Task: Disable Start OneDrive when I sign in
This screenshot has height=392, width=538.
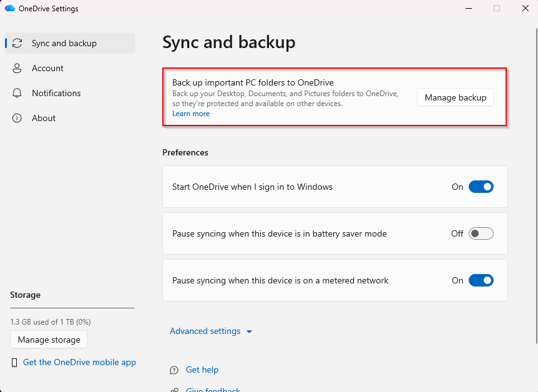Action: click(x=481, y=187)
